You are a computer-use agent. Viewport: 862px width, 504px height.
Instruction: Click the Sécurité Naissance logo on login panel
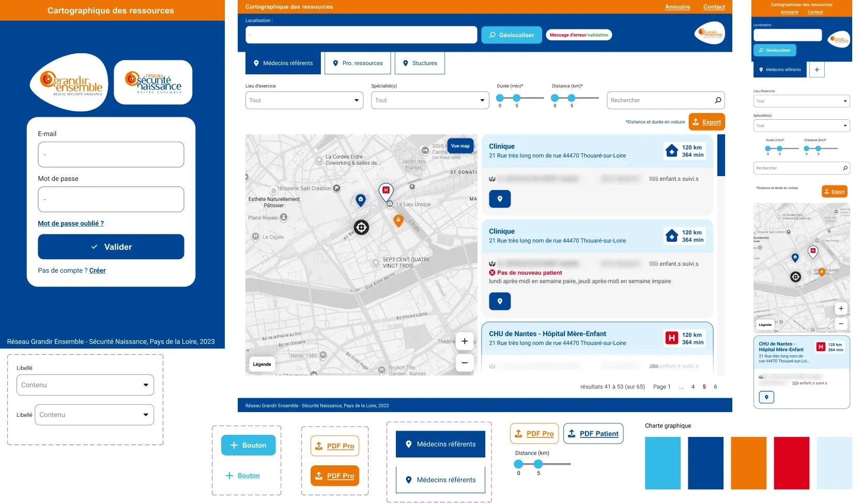coord(153,82)
